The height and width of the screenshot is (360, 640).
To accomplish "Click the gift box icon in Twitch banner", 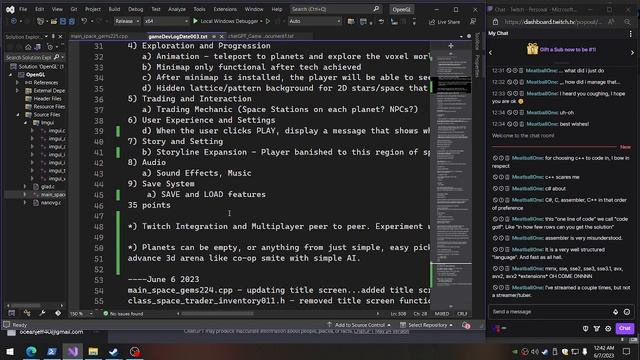I will coord(532,49).
